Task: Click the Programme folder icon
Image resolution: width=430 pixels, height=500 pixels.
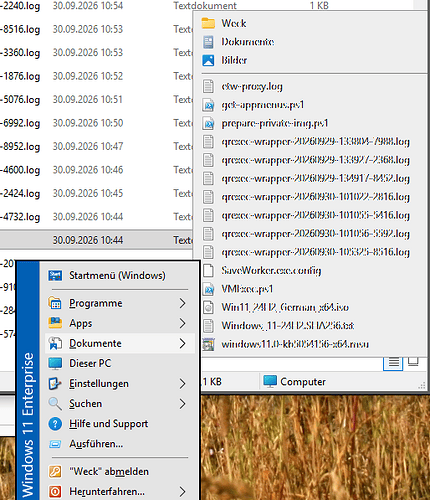Action: point(55,303)
